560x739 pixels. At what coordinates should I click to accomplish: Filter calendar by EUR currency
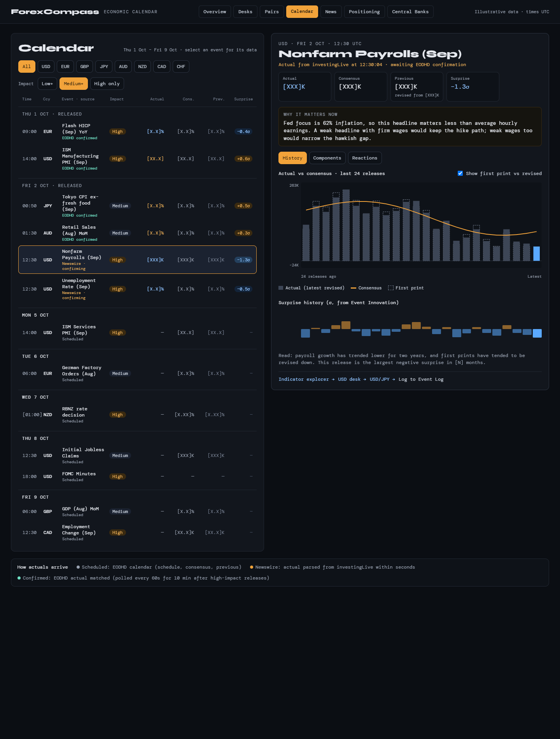pos(65,67)
